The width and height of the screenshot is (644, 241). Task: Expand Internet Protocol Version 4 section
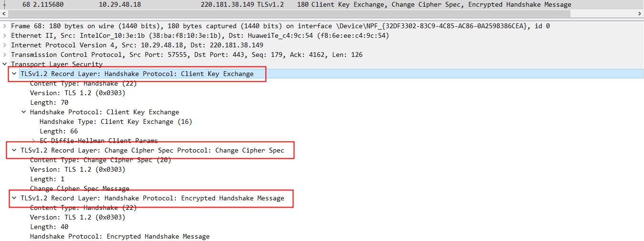[5, 45]
